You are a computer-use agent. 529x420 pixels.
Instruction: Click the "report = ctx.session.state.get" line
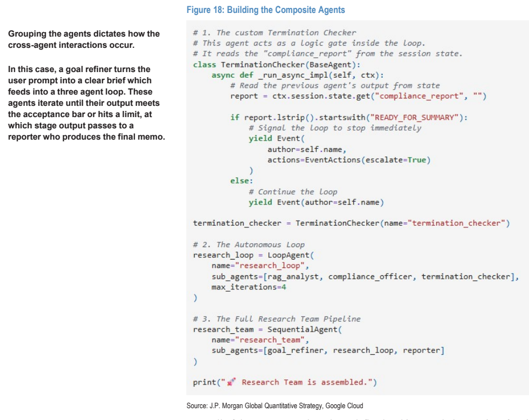coord(358,96)
